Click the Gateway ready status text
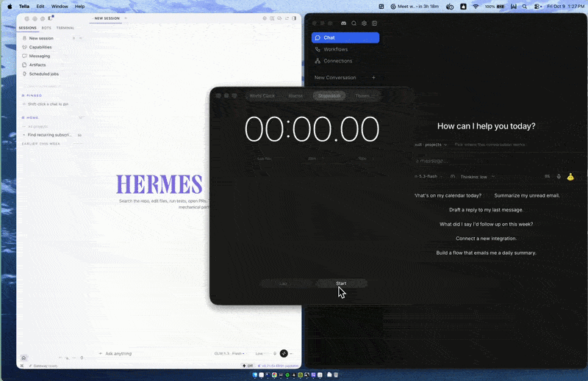Screen dimensions: 588x381 pos(45,366)
